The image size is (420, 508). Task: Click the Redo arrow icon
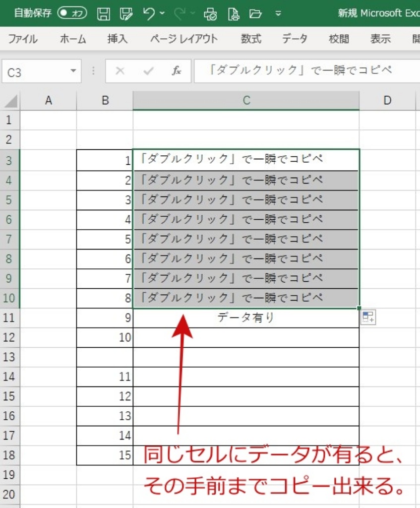pyautogui.click(x=180, y=13)
